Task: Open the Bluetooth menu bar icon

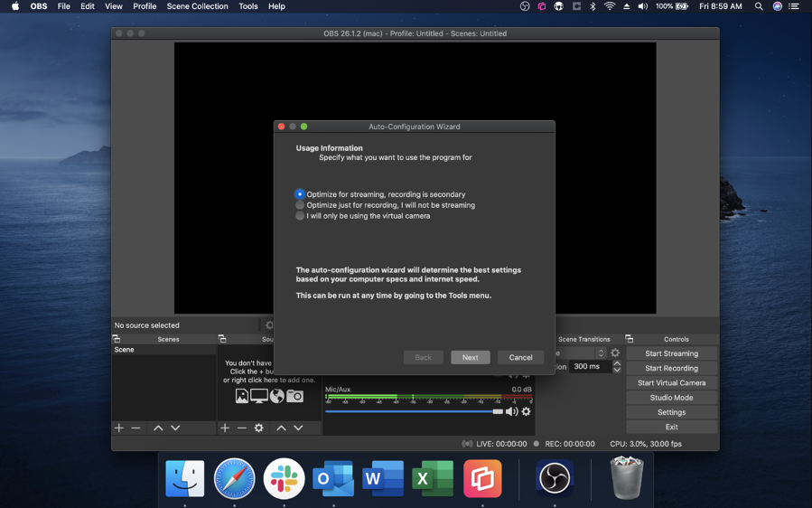Action: [x=593, y=6]
